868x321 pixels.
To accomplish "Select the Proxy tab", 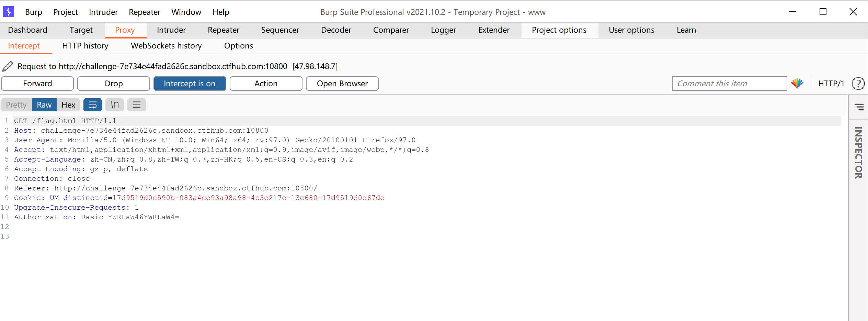I will point(125,30).
